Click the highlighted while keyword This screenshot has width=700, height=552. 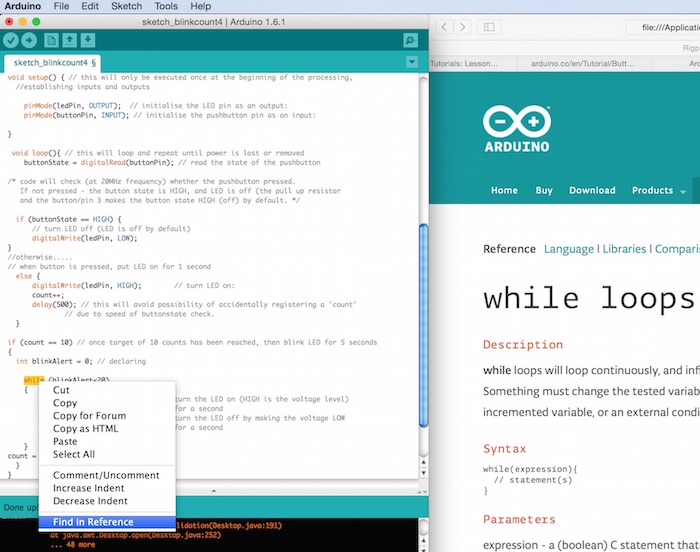tap(34, 380)
